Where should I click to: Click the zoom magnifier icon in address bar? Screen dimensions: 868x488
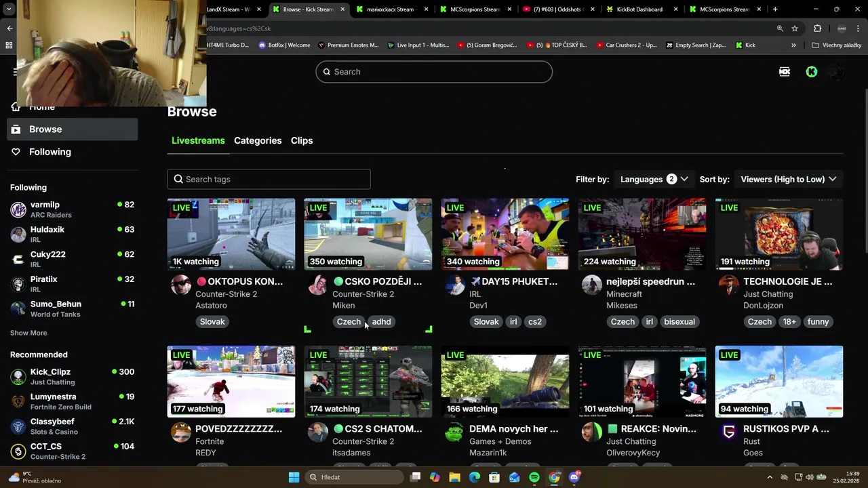pyautogui.click(x=780, y=28)
